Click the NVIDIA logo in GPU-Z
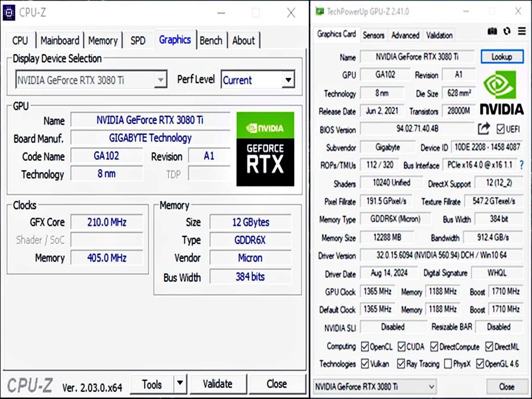This screenshot has height=399, width=532. pos(502,92)
